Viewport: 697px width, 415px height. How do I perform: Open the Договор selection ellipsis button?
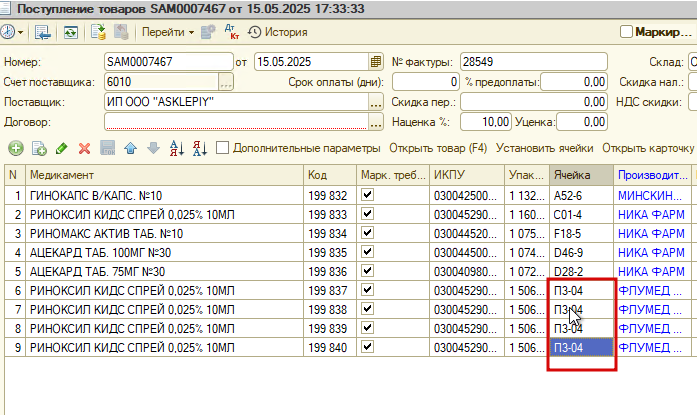click(x=376, y=122)
